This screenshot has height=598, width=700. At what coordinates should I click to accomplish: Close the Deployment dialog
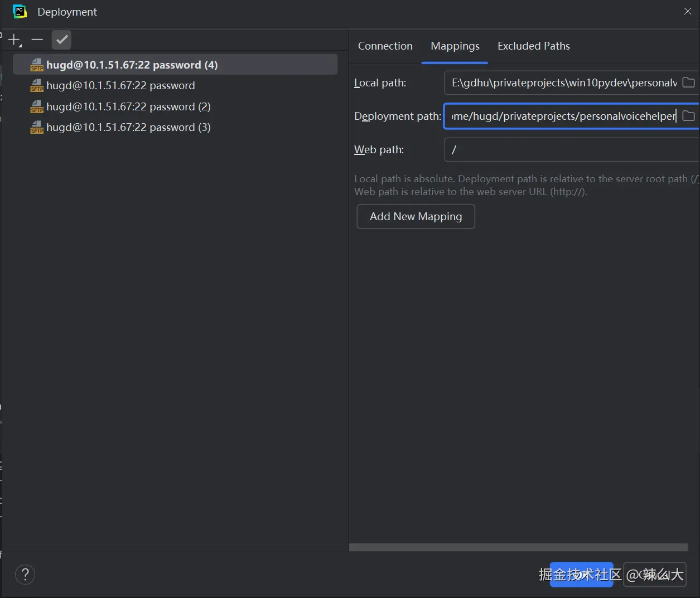[687, 12]
